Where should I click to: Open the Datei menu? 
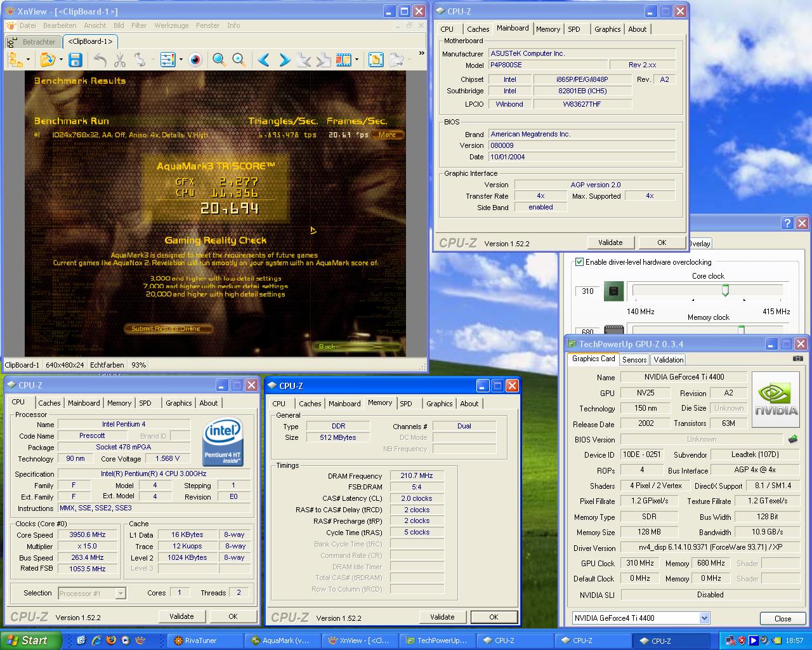tap(27, 25)
